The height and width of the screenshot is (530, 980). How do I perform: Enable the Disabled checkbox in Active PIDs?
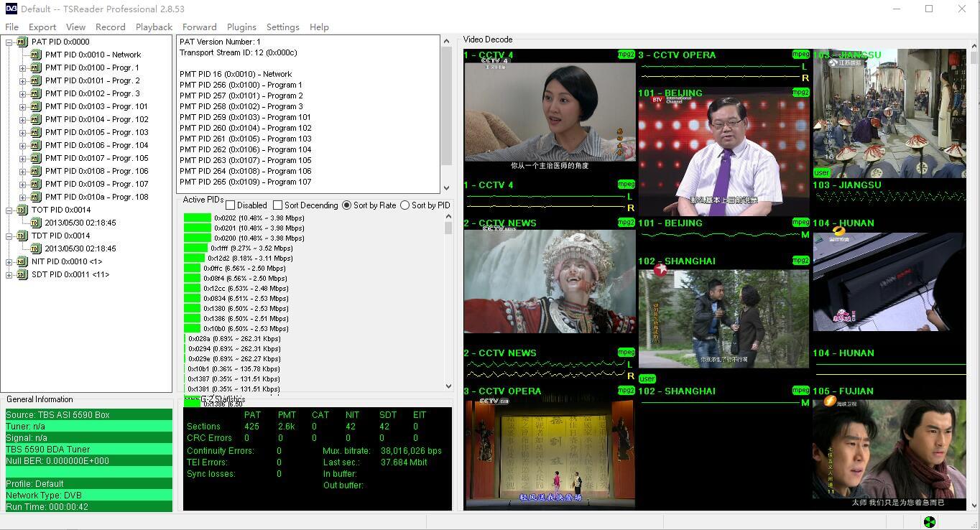tap(231, 205)
